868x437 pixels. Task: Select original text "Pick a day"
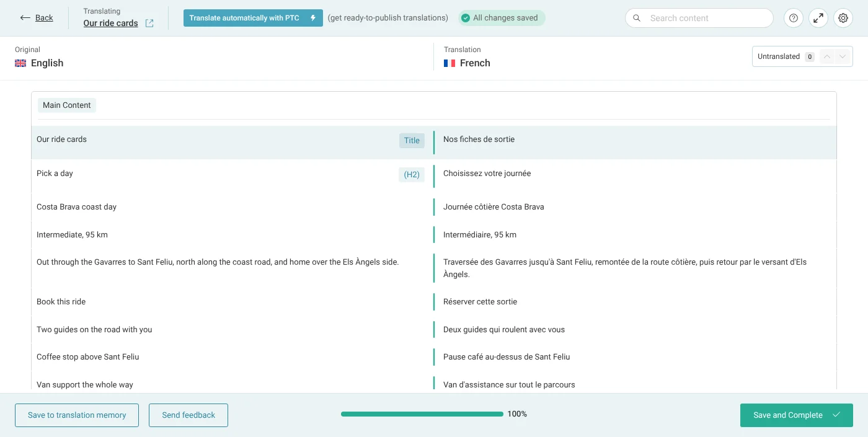point(55,174)
